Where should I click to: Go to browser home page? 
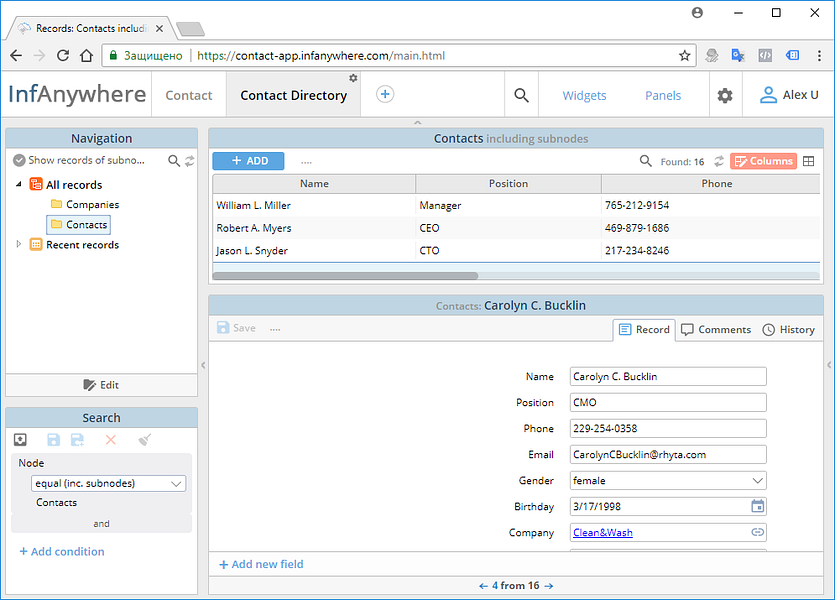pos(86,55)
